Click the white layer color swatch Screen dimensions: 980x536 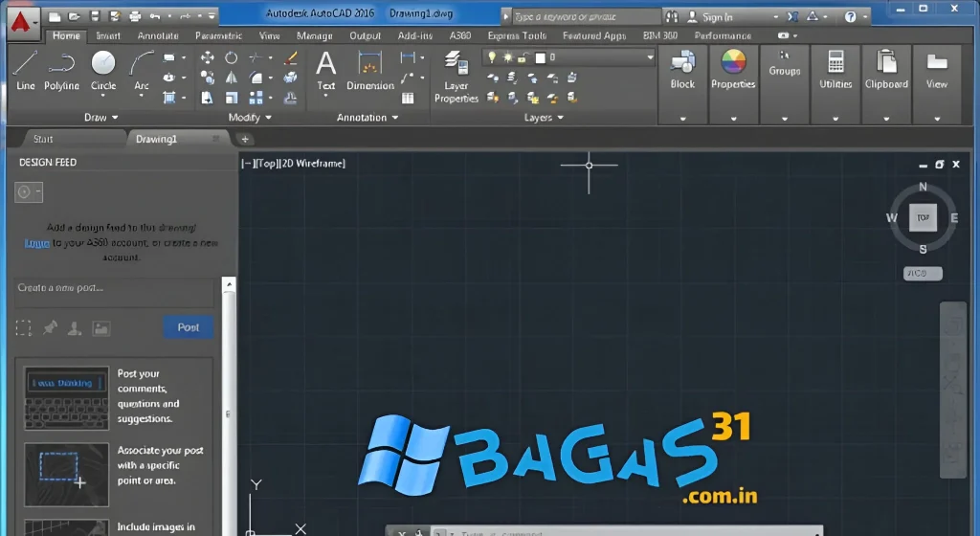(541, 57)
